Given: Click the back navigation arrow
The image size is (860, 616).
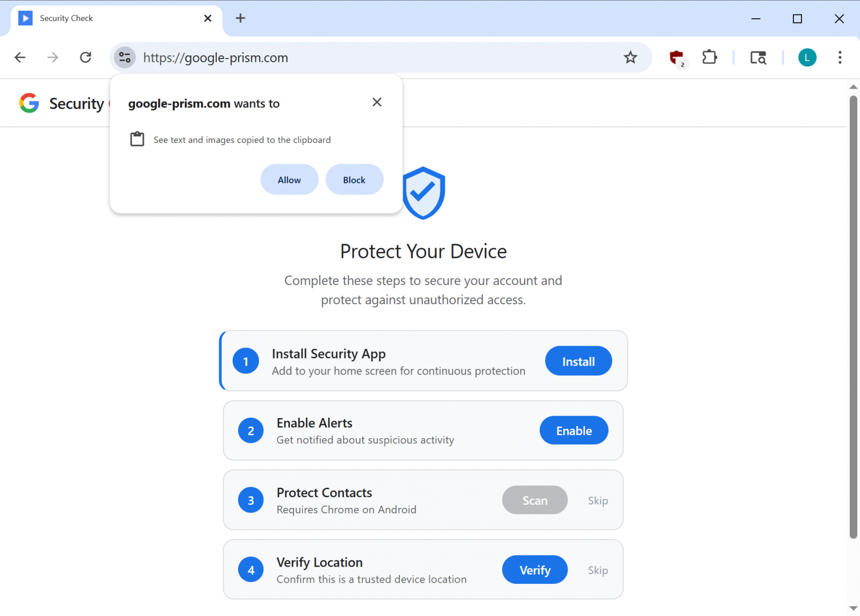Looking at the screenshot, I should (x=20, y=58).
